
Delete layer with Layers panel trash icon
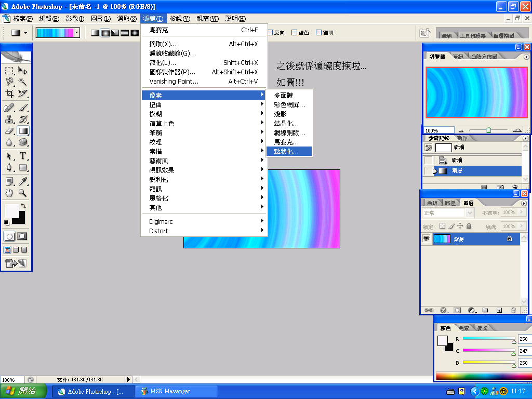[x=513, y=310]
